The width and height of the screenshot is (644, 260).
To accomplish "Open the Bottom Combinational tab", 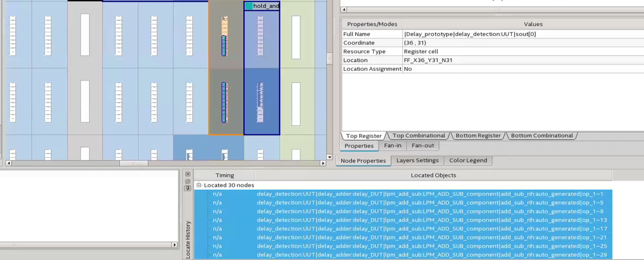I will 542,135.
